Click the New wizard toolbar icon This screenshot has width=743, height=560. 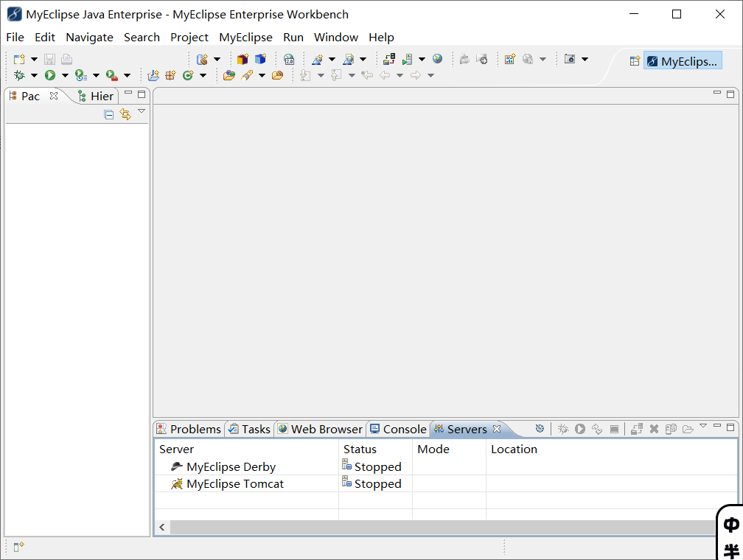19,59
